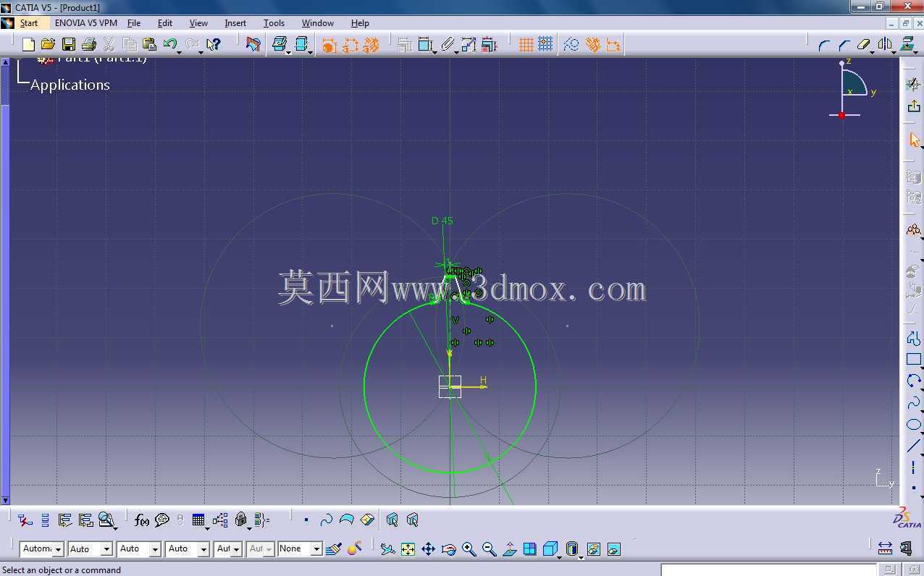Click the Formula f(x) icon

coord(142,520)
